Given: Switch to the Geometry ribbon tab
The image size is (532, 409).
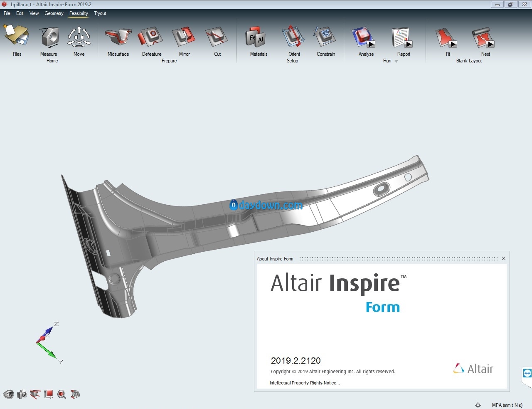Looking at the screenshot, I should pyautogui.click(x=54, y=13).
